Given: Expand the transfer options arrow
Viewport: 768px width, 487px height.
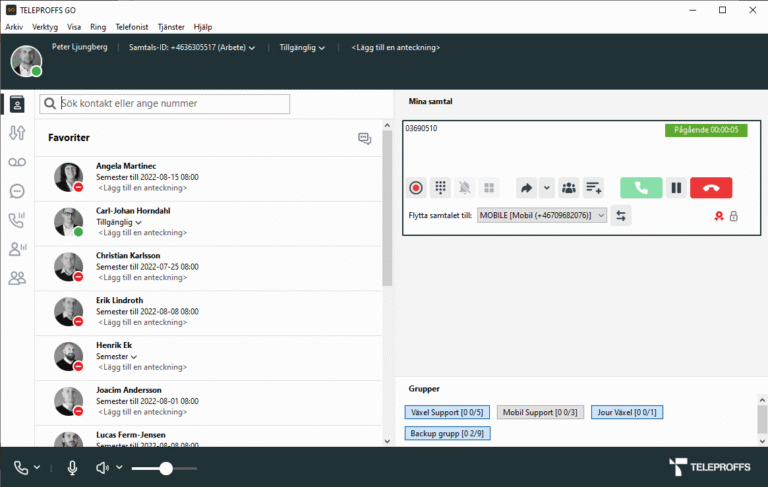Looking at the screenshot, I should click(x=547, y=188).
